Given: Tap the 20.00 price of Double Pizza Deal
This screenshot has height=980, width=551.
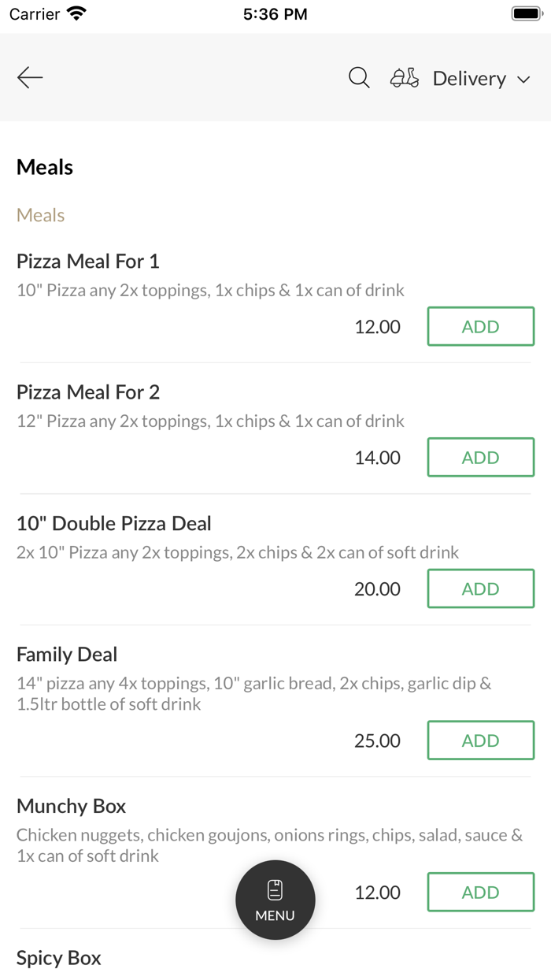Looking at the screenshot, I should [x=377, y=588].
